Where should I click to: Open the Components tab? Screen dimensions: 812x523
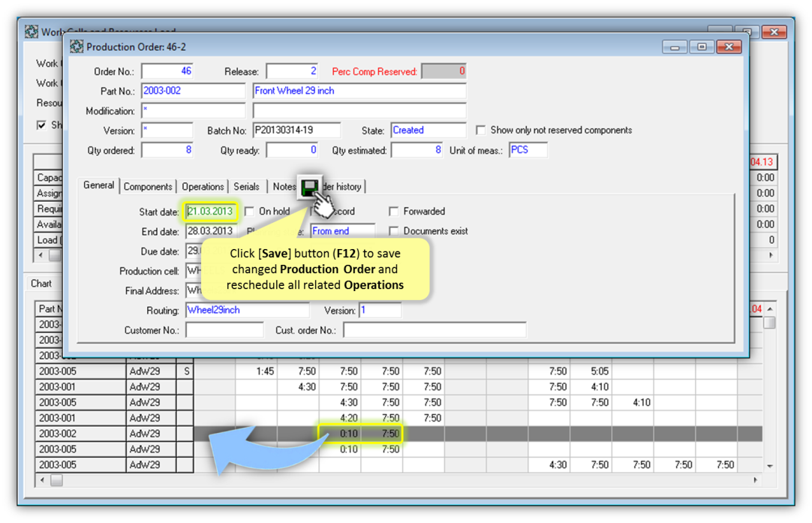tap(148, 186)
